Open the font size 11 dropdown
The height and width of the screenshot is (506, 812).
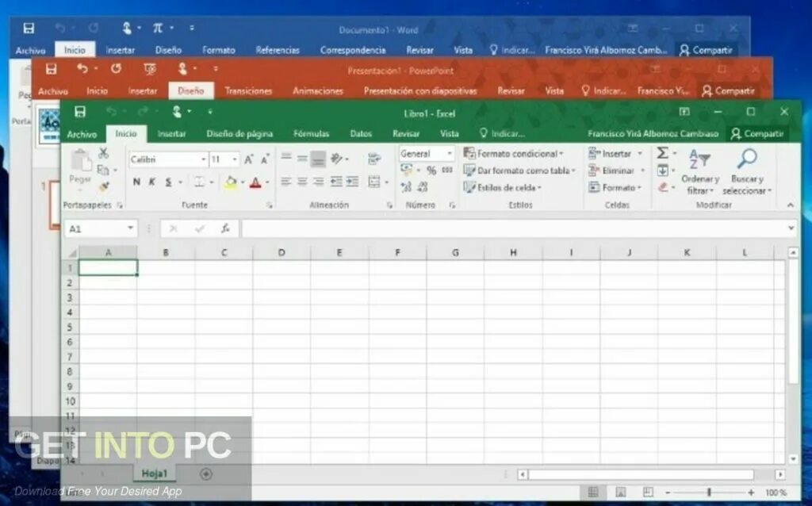(x=235, y=159)
